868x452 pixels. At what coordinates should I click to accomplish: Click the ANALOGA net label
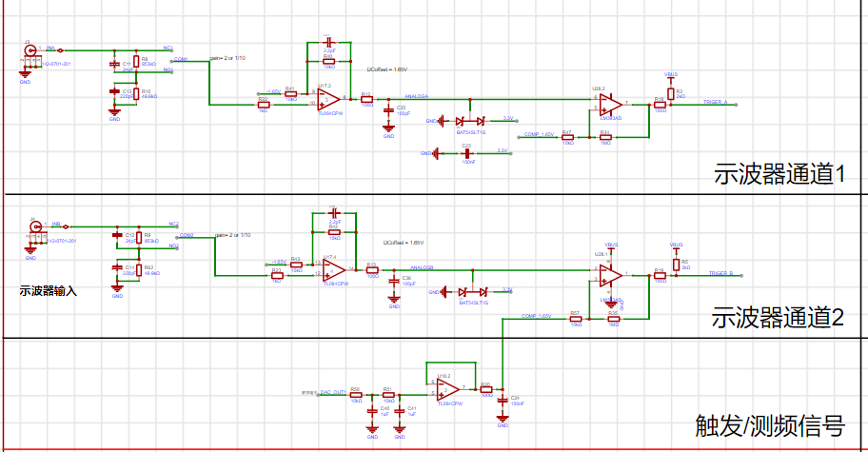(416, 96)
